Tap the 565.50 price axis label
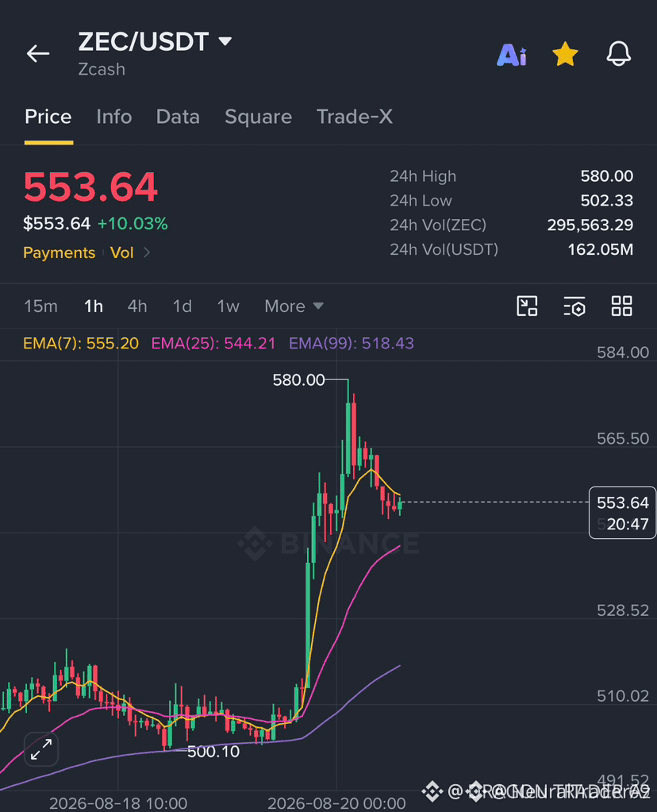This screenshot has width=657, height=812. tap(623, 439)
